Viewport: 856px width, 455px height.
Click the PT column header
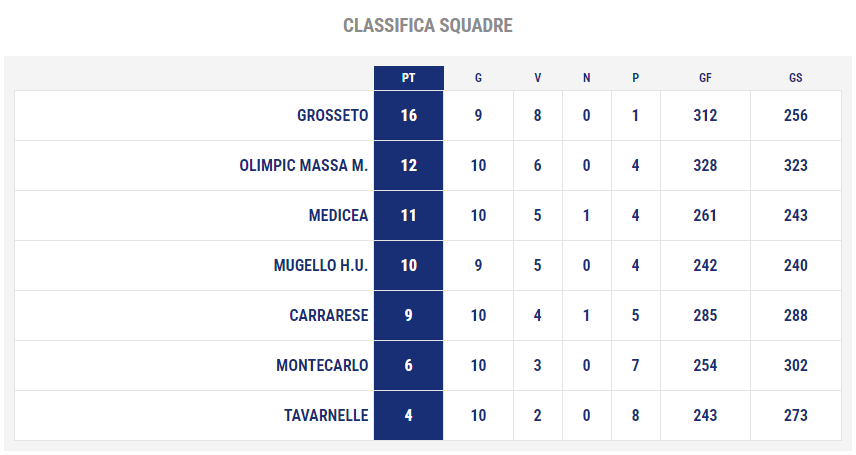tap(408, 78)
